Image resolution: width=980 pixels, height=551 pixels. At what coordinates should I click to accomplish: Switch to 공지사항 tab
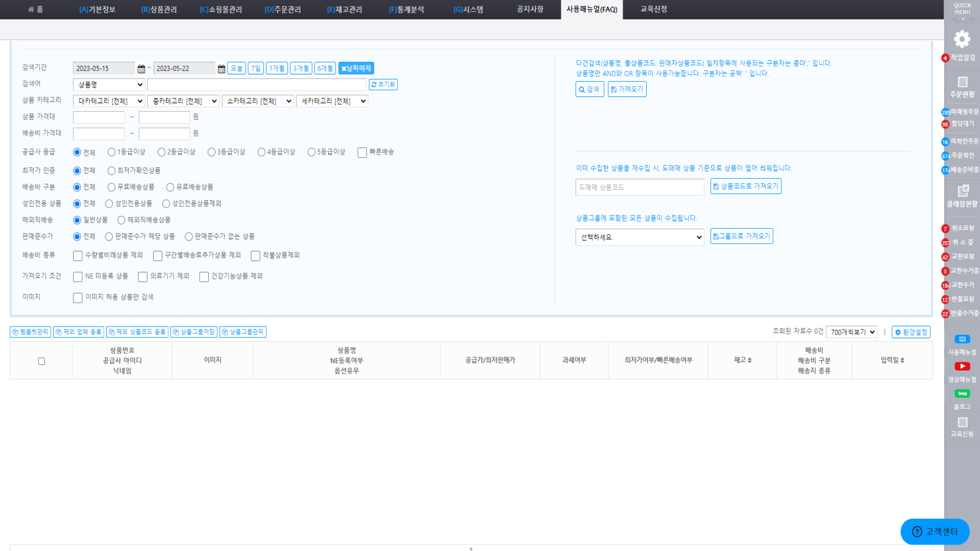530,9
